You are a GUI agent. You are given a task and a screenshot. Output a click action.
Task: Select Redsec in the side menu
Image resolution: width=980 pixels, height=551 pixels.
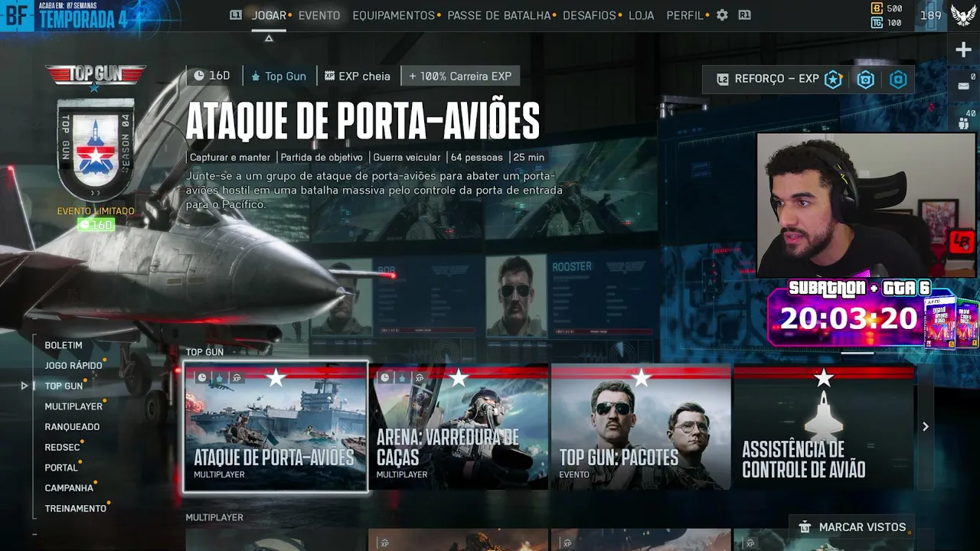pyautogui.click(x=62, y=448)
